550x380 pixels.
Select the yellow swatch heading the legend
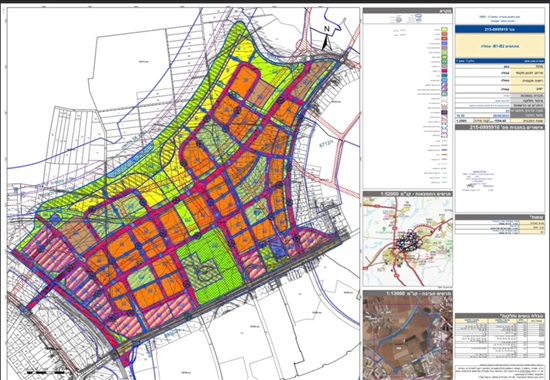(444, 30)
